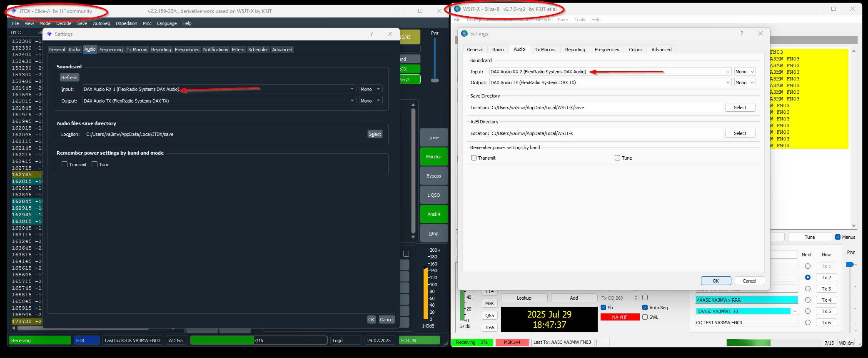Open Tx Macros tab in JTDX settings
The width and height of the screenshot is (868, 358).
coord(137,50)
